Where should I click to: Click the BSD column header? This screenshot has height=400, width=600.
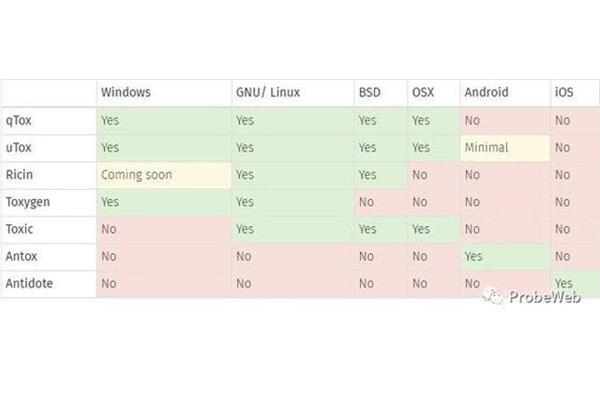(x=370, y=92)
